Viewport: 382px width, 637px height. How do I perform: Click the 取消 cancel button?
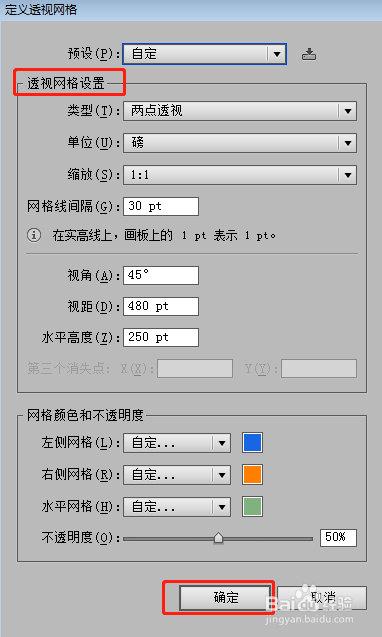322,598
